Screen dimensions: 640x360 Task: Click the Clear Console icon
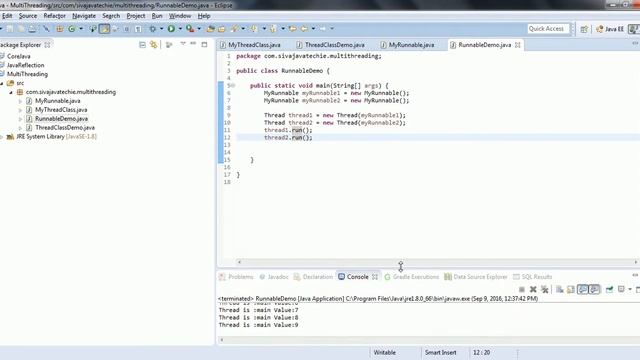click(x=560, y=289)
